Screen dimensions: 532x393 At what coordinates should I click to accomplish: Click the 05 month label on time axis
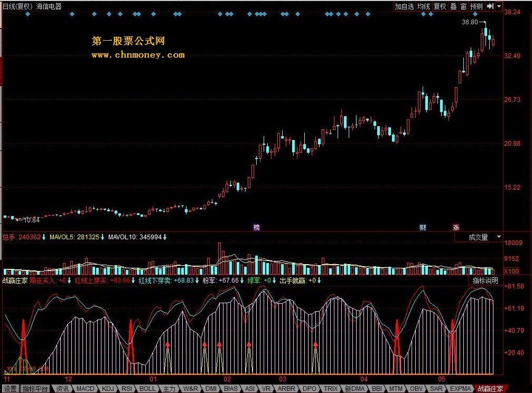442,379
